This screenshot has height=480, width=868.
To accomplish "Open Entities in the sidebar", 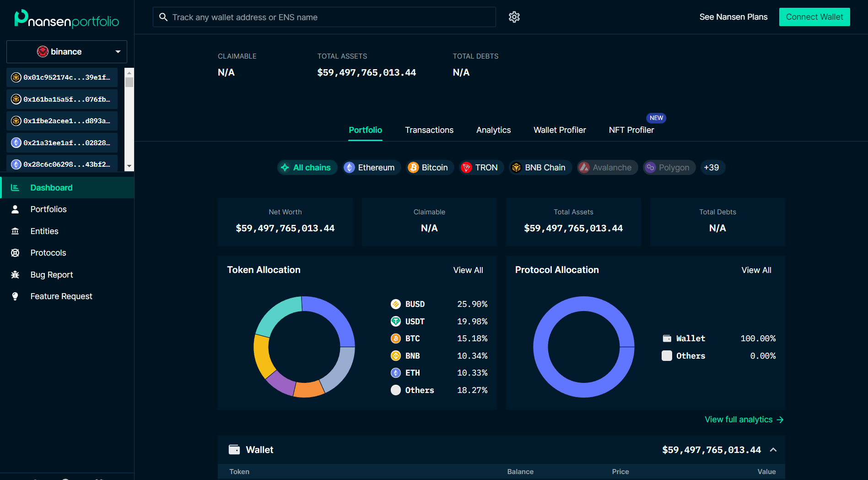I will pos(67,231).
